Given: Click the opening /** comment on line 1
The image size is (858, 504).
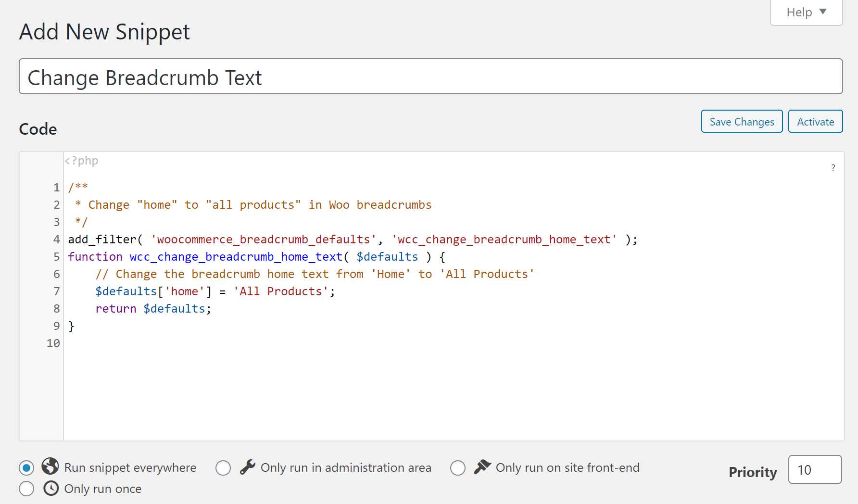Looking at the screenshot, I should point(78,187).
